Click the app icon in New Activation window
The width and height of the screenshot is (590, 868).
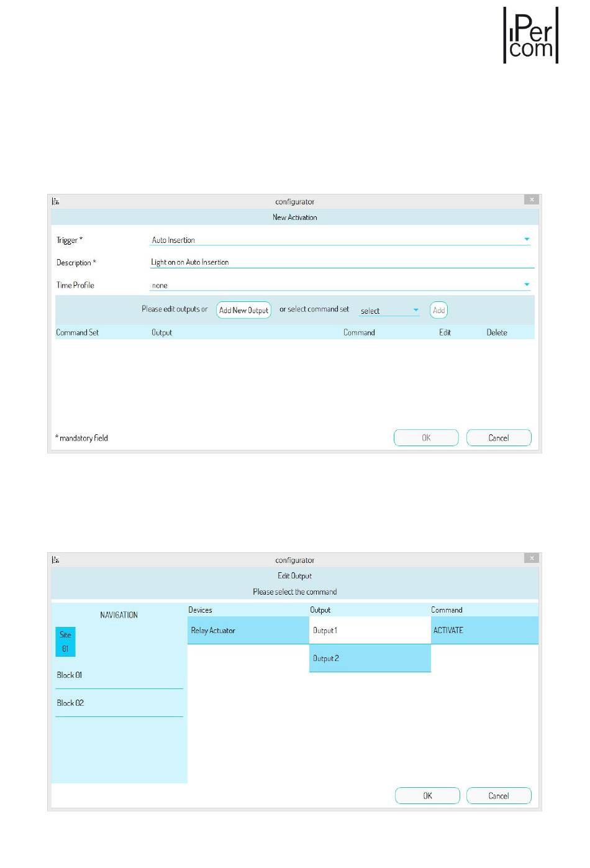pos(56,201)
